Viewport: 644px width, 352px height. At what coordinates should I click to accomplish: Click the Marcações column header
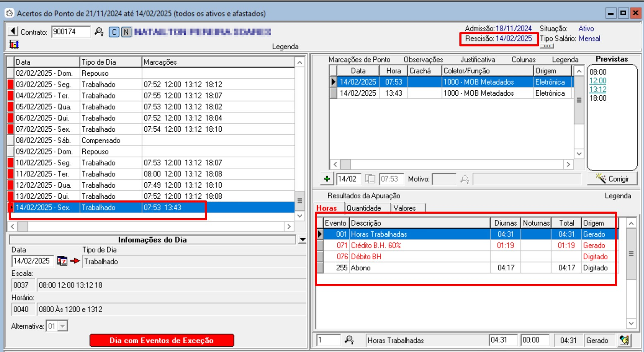pyautogui.click(x=218, y=62)
